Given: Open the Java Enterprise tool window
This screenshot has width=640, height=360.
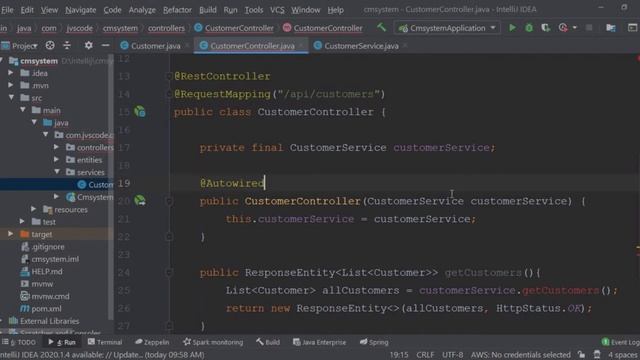Looking at the screenshot, I should pos(320,342).
